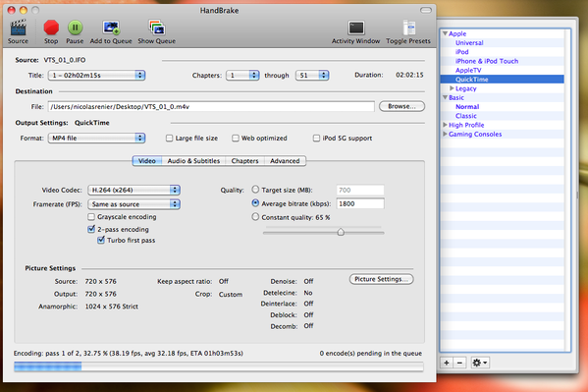Open the Title dropdown showing 1 - 02h02m15s

pos(97,76)
